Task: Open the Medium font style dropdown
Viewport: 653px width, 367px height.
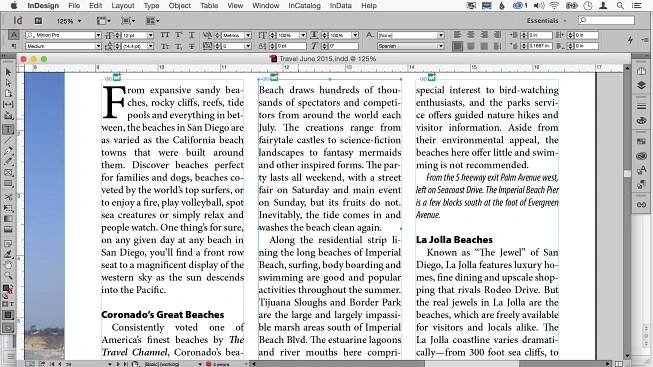Action: point(98,46)
